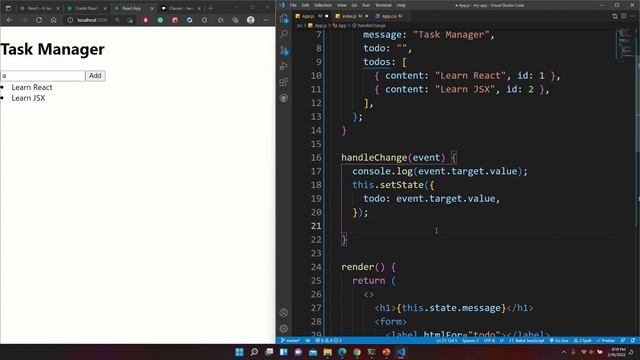
Task: Click the editor minimap
Action: [624, 45]
